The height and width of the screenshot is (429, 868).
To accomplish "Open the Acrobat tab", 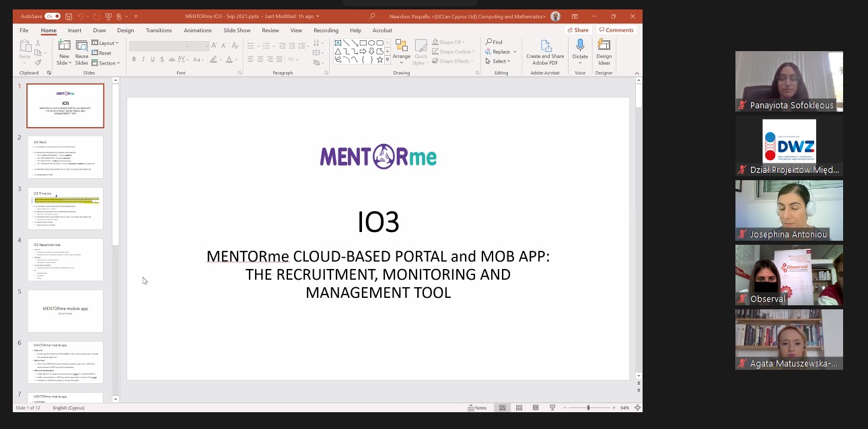I will pyautogui.click(x=382, y=30).
